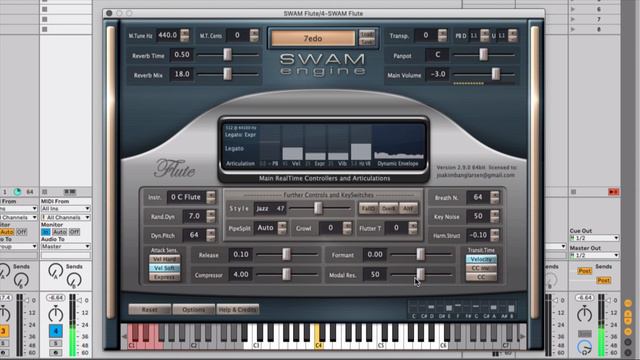Open the Cue Out 1/2 dropdown

pos(594,238)
